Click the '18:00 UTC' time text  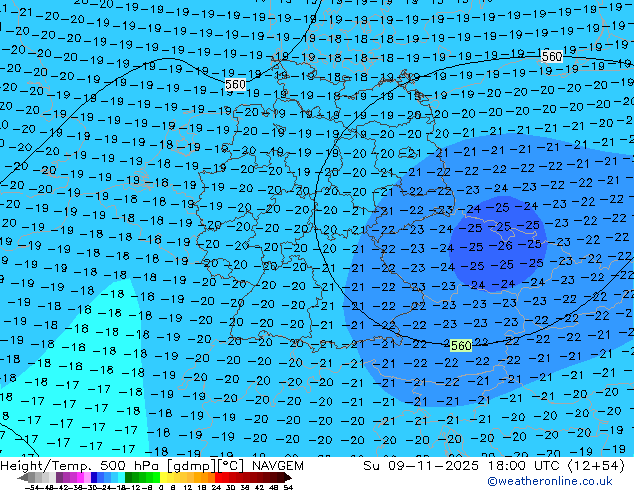pyautogui.click(x=524, y=466)
